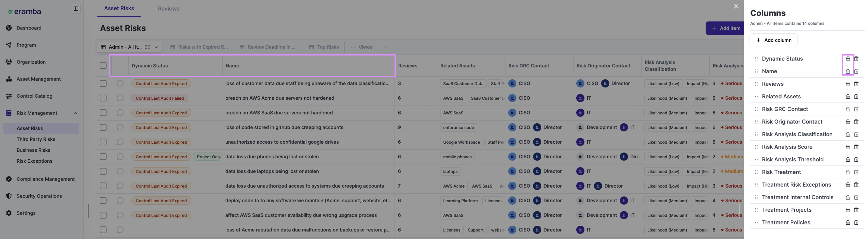The height and width of the screenshot is (239, 868).
Task: Switch to the Reviews tab
Action: pos(168,9)
